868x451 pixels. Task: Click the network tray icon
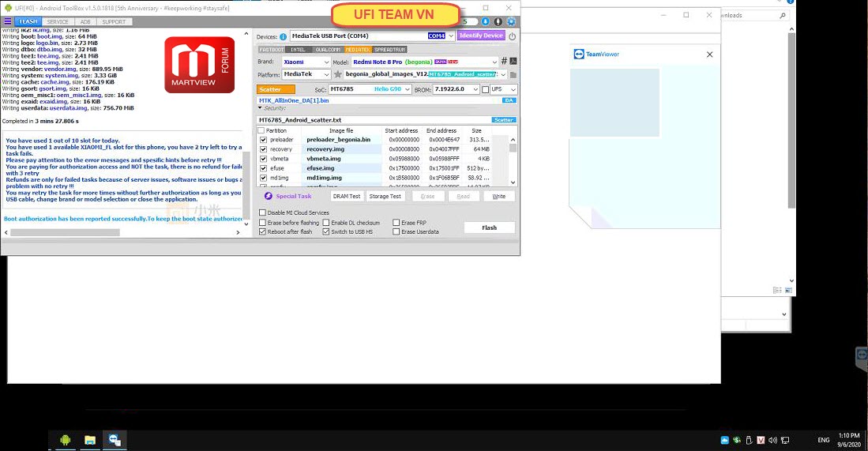[x=784, y=440]
